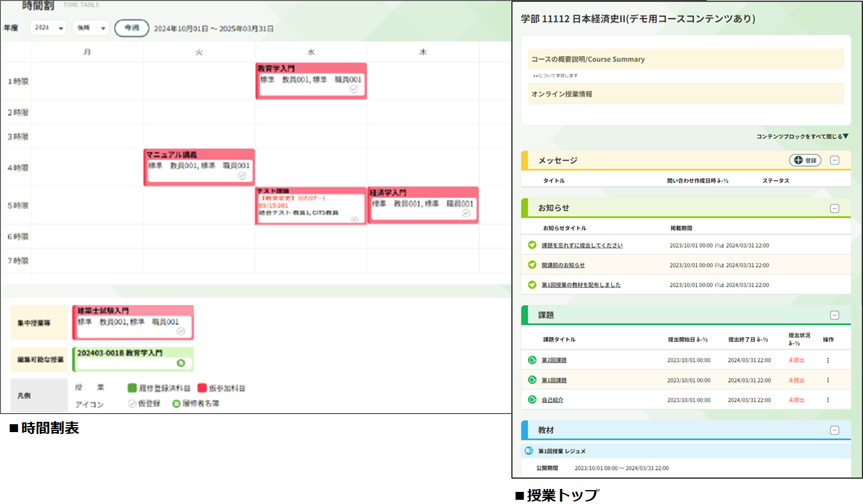Click the play icon beside 第2回課題
The width and height of the screenshot is (863, 504).
point(532,360)
